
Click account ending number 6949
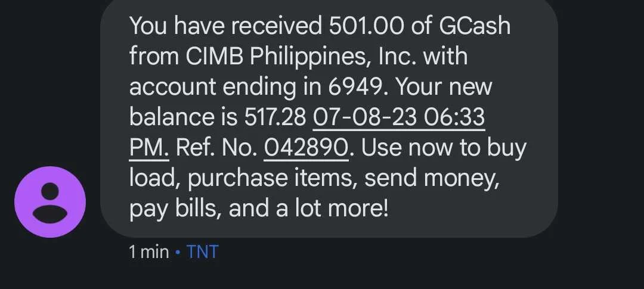pos(354,86)
